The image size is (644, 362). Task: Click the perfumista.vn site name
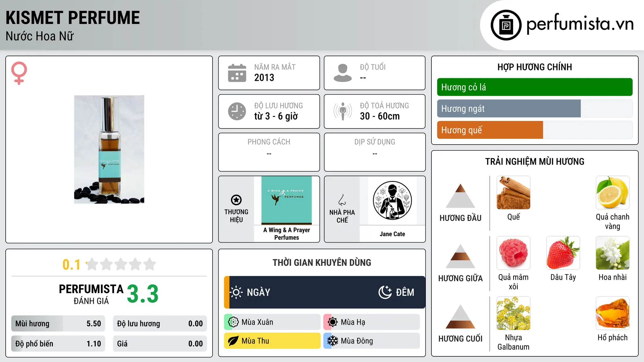point(580,24)
